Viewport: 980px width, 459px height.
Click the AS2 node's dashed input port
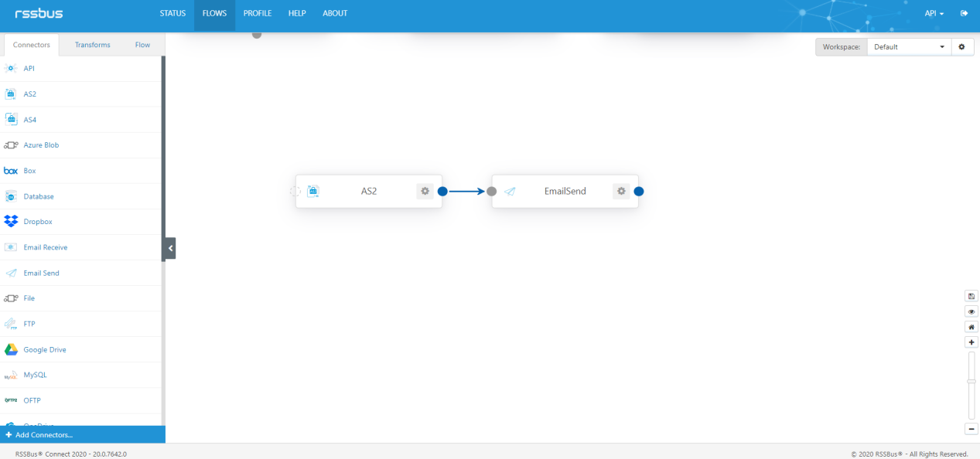coord(295,192)
